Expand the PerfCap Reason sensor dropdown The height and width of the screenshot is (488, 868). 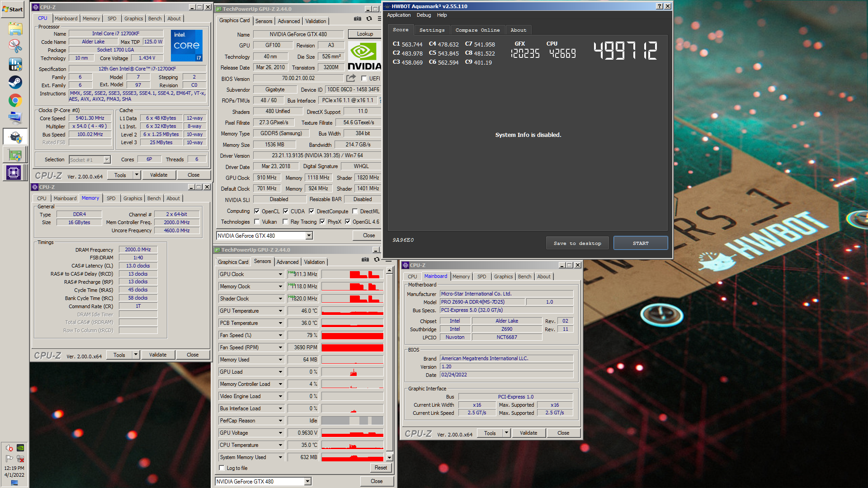click(x=280, y=421)
